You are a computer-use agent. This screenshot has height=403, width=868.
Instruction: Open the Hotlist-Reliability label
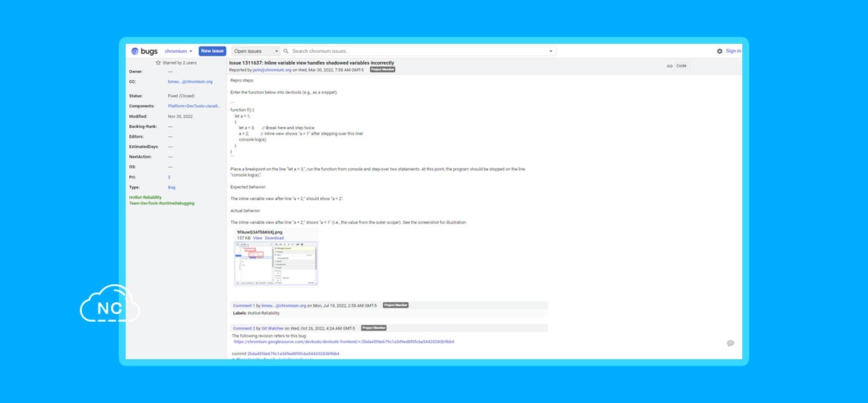145,197
